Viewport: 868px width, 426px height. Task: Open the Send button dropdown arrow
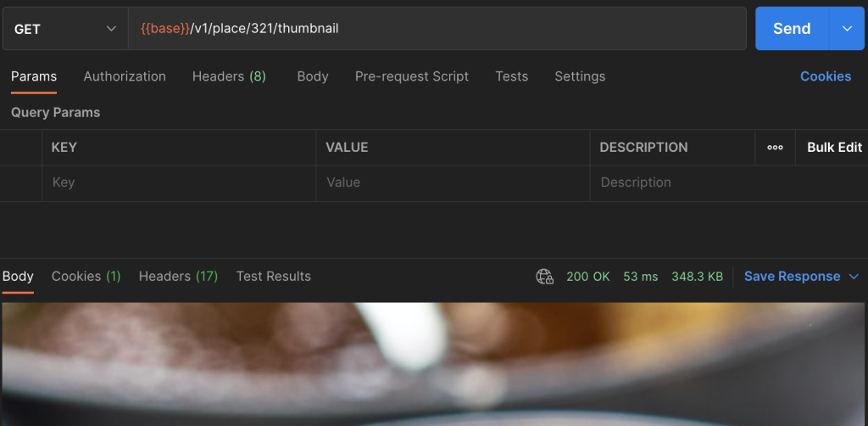tap(847, 29)
